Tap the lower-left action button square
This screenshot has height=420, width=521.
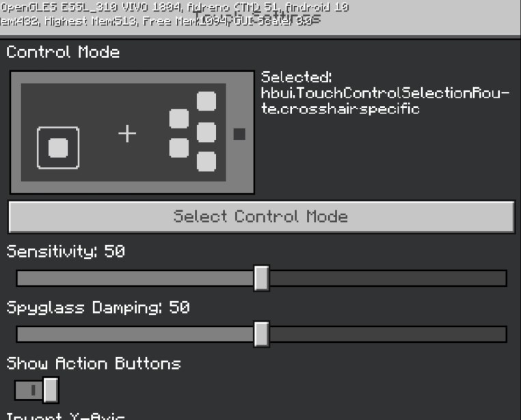(x=179, y=148)
